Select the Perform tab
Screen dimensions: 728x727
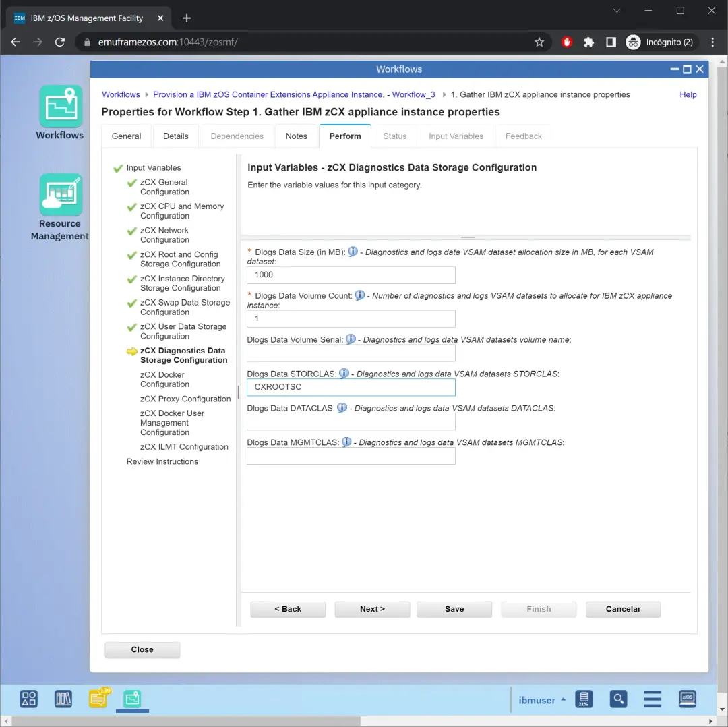pos(345,136)
